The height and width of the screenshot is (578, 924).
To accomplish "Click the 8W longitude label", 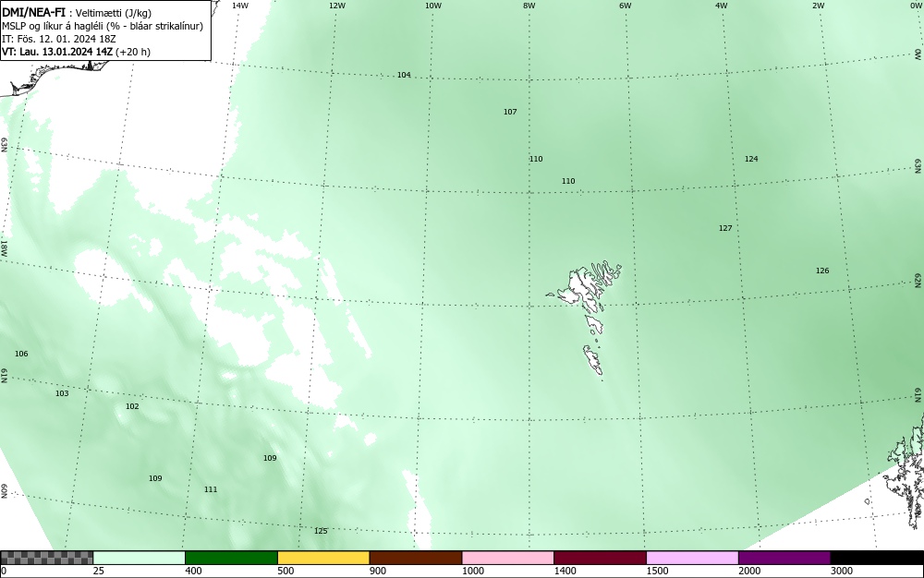I will pyautogui.click(x=529, y=6).
